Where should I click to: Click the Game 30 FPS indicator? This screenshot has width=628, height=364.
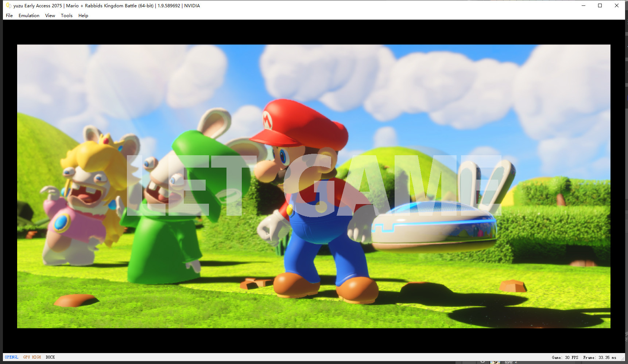point(565,357)
